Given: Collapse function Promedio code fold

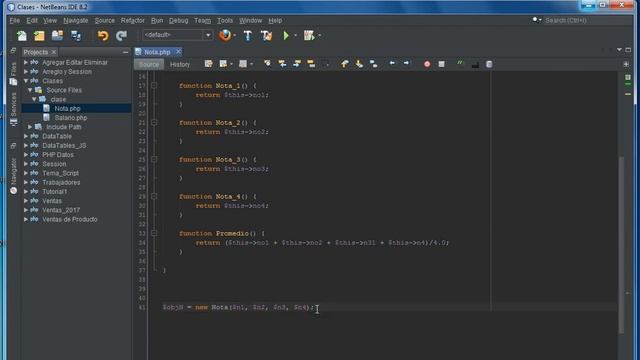Looking at the screenshot, I should point(154,233).
